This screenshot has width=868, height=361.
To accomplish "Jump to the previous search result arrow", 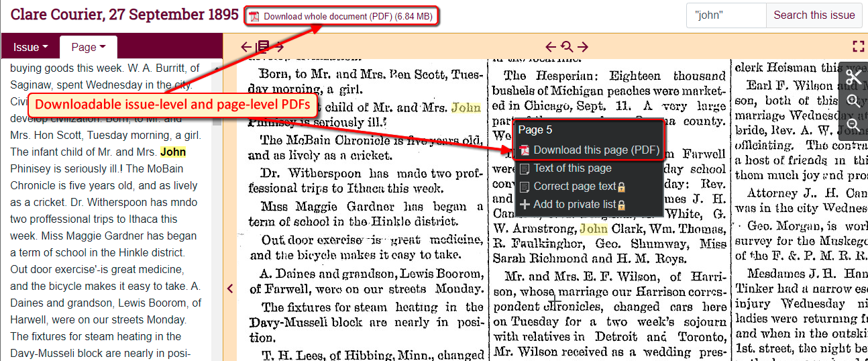I will [x=551, y=46].
